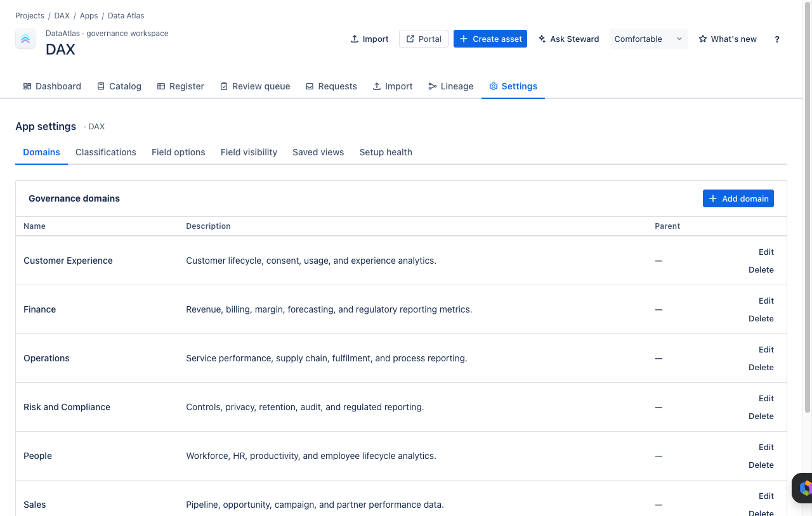This screenshot has width=812, height=516.
Task: Click the header Import upload icon
Action: coord(355,39)
